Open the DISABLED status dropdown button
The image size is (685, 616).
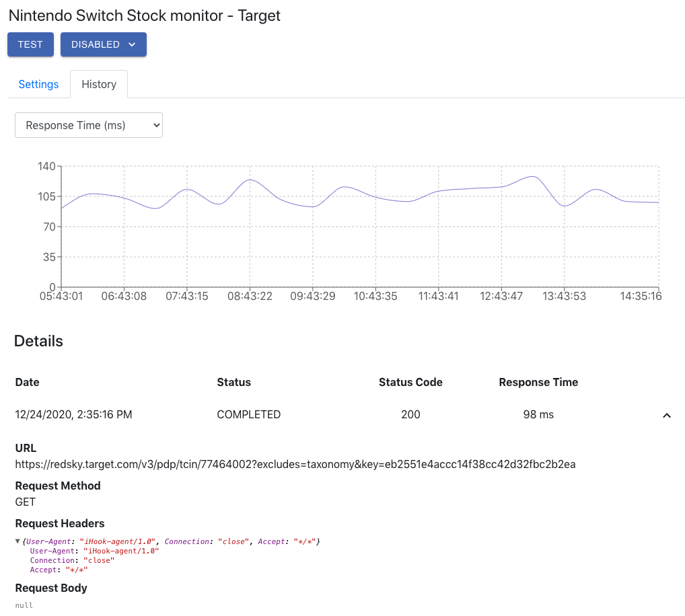coord(104,44)
